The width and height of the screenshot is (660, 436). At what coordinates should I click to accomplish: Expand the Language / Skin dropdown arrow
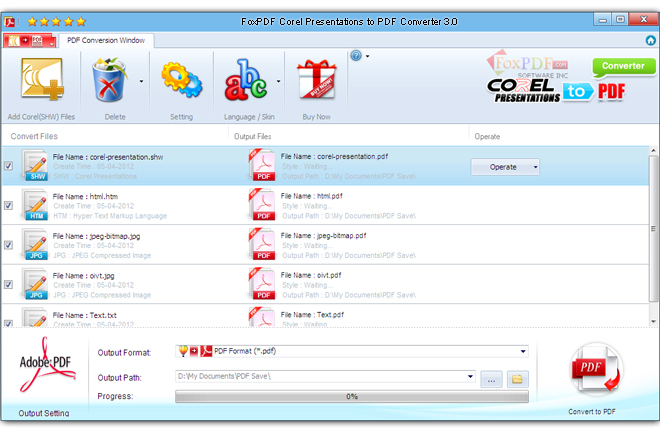click(278, 81)
